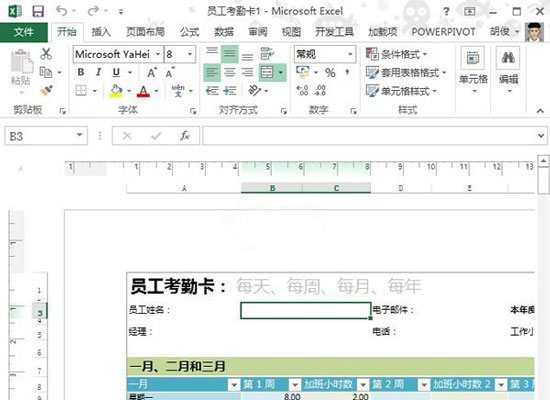Image resolution: width=550 pixels, height=400 pixels.
Task: Switch to 页面布局 Page Layout tab
Action: (x=145, y=32)
